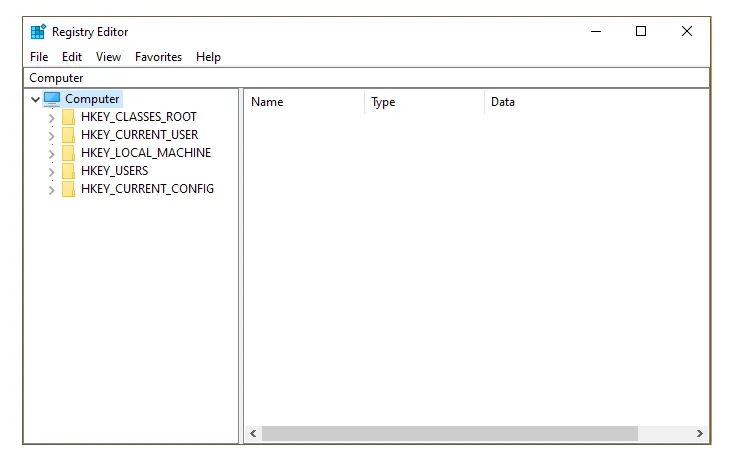Click the HKEY_LOCAL_MACHINE folder icon
The image size is (739, 463).
click(x=68, y=153)
